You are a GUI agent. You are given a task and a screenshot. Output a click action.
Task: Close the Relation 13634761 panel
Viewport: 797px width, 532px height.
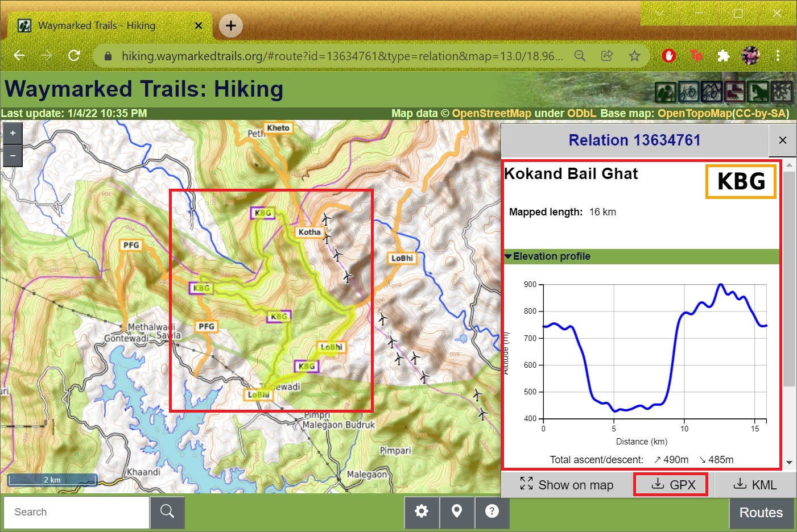pyautogui.click(x=783, y=140)
